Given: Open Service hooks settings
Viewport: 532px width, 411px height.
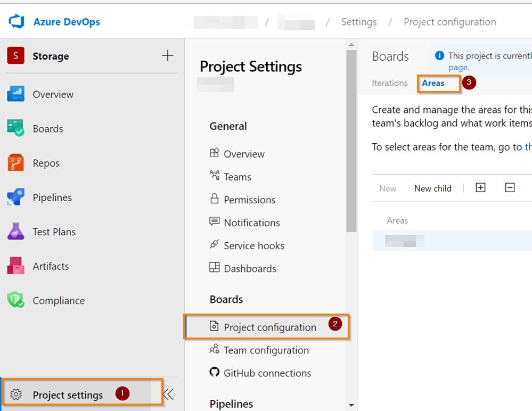Looking at the screenshot, I should point(253,245).
